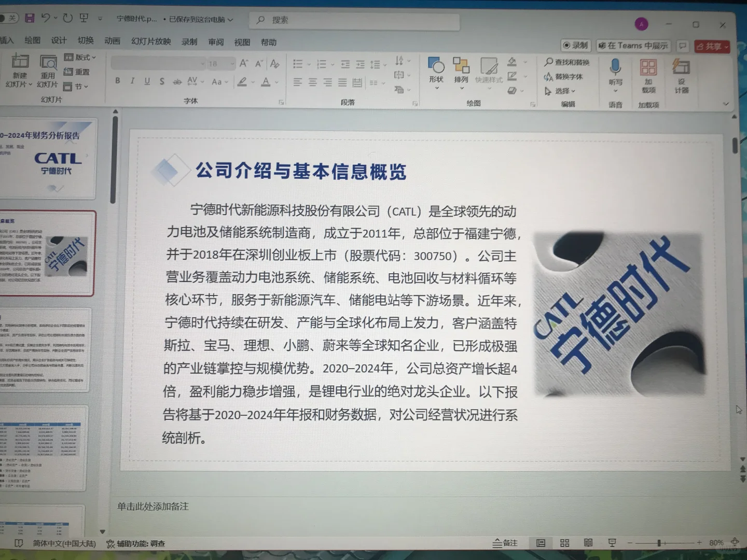Viewport: 747px width, 560px height.
Task: Pick the text highlight color
Action: coord(242,82)
